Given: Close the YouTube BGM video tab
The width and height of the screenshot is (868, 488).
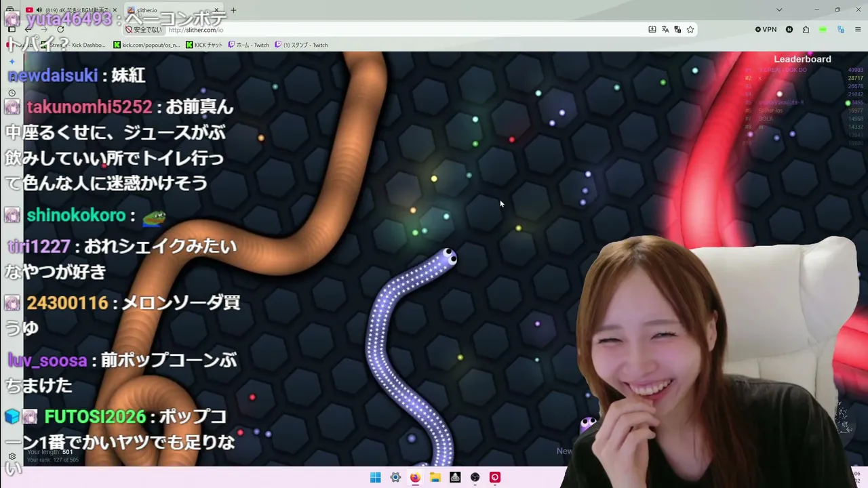Looking at the screenshot, I should [114, 10].
